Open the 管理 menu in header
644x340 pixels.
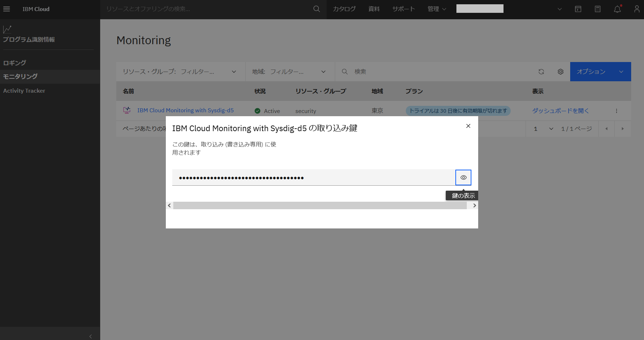click(437, 9)
